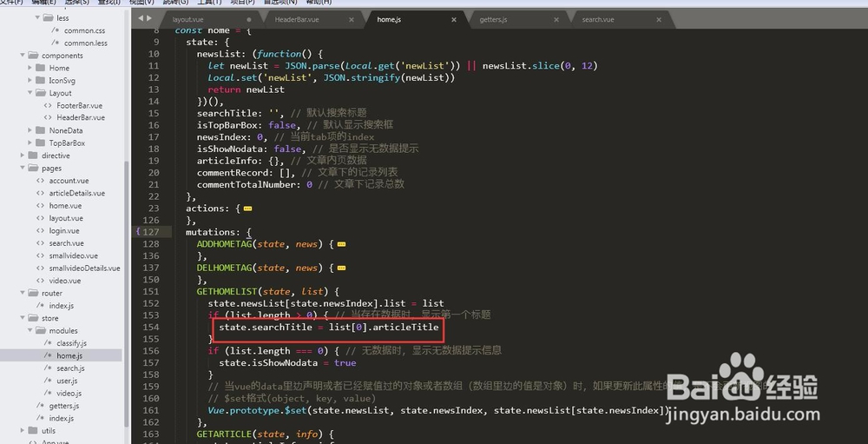Click the folder icon beside pages

(33, 168)
